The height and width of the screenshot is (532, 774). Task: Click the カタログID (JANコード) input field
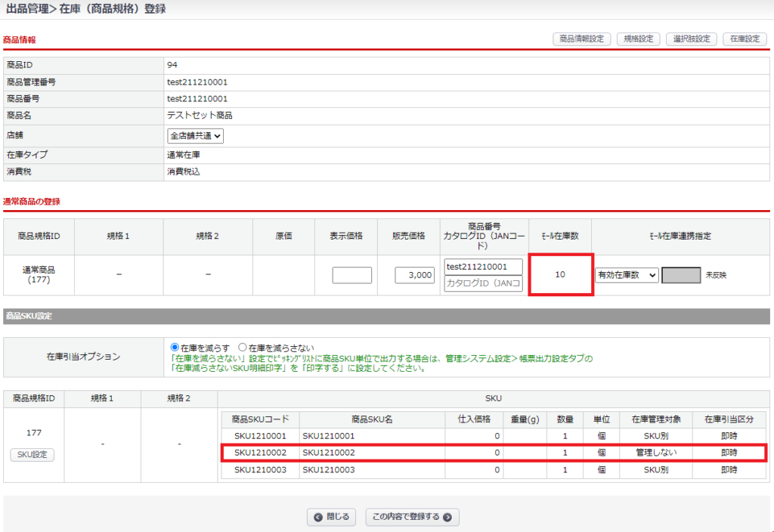[483, 284]
